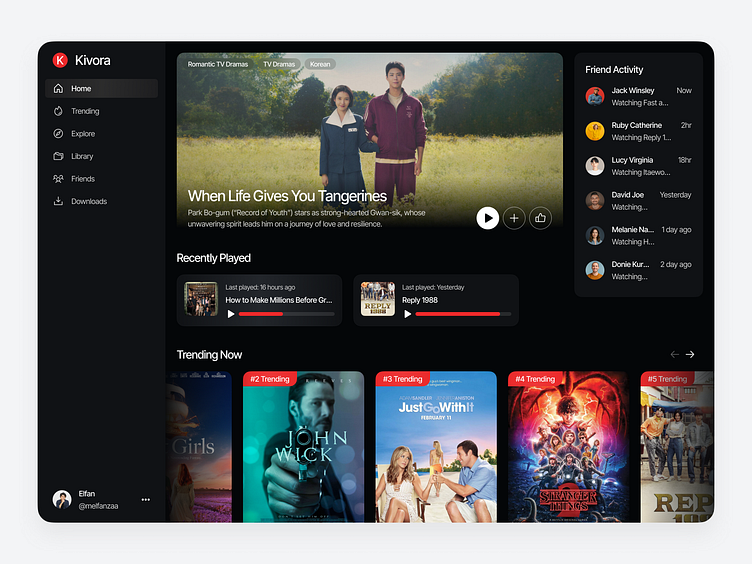752x564 pixels.
Task: Click Ruby Catherine name
Action: 636,125
